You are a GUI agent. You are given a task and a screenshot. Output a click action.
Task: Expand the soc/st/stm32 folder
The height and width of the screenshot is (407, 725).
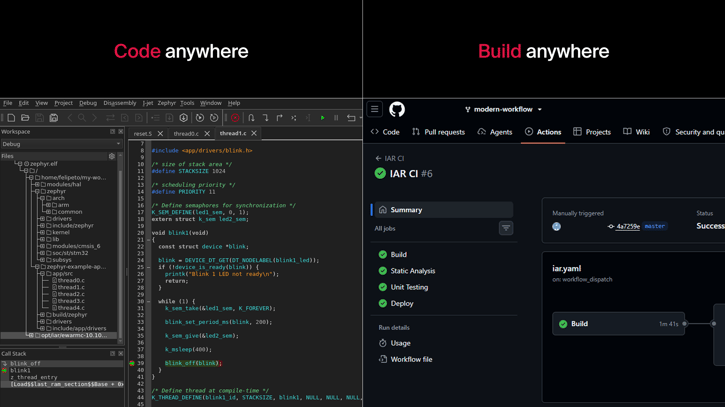pyautogui.click(x=43, y=253)
